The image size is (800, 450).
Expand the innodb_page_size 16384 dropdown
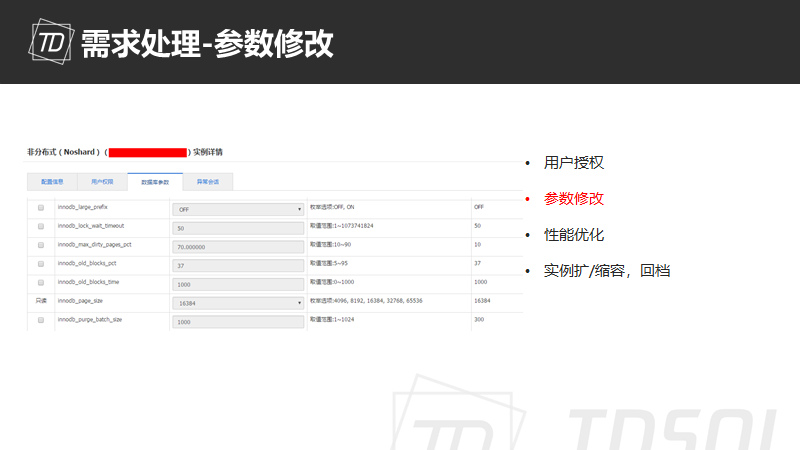tap(238, 303)
